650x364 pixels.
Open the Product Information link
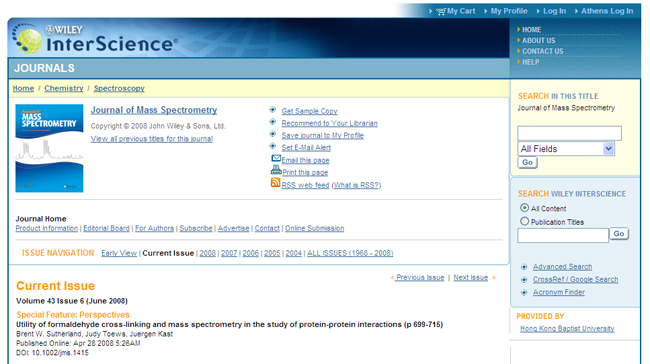point(46,228)
